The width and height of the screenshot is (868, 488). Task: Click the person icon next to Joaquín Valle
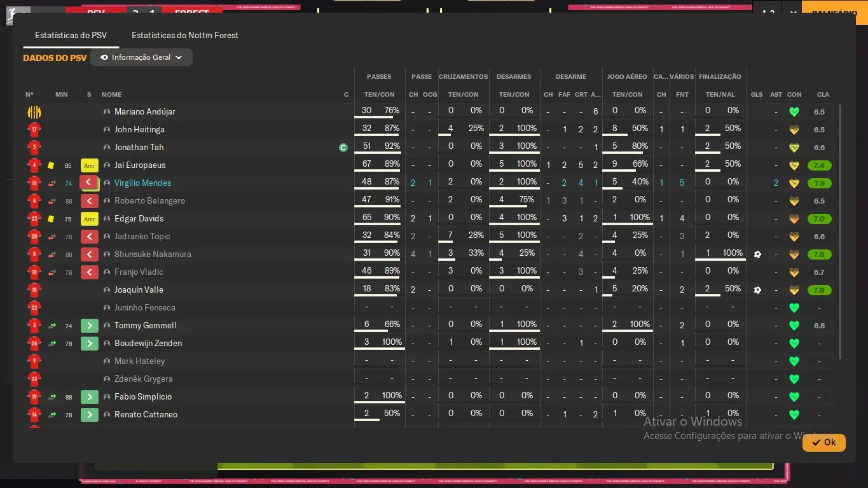tap(107, 290)
